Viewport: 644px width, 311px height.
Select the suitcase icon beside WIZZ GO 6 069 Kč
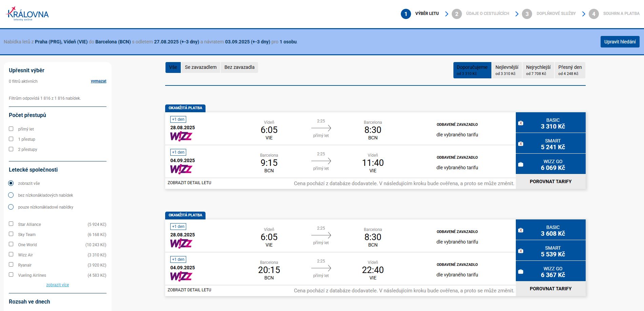[521, 164]
